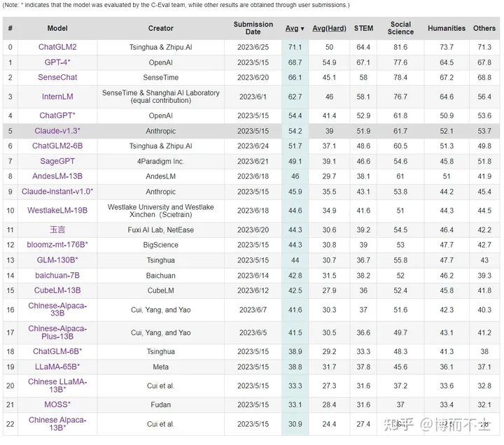Open the LLaMA-65B* model link
Image resolution: width=504 pixels, height=445 pixels.
click(57, 367)
